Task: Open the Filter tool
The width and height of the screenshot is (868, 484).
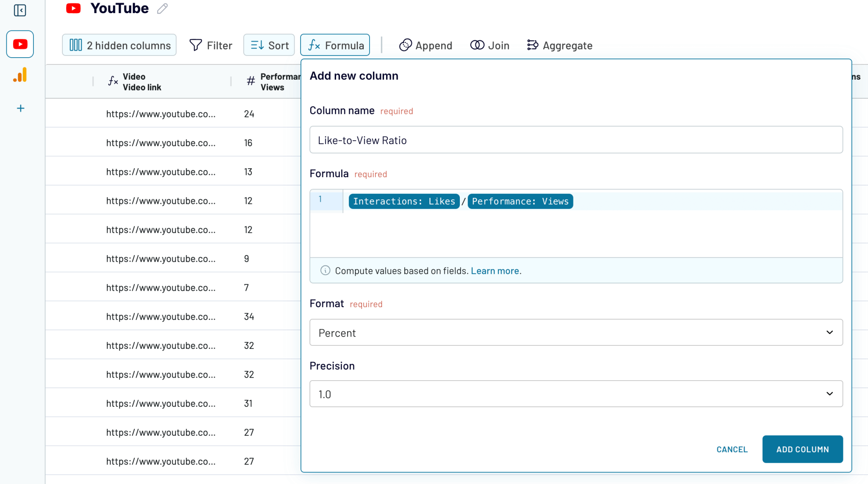Action: tap(211, 45)
